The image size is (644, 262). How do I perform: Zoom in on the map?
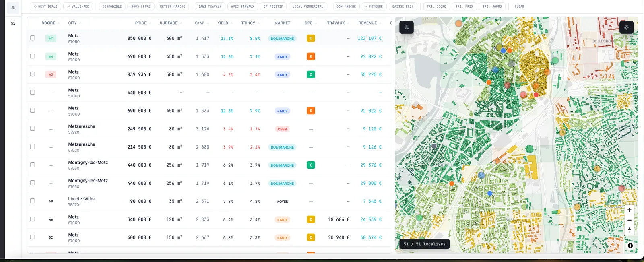[x=630, y=210]
